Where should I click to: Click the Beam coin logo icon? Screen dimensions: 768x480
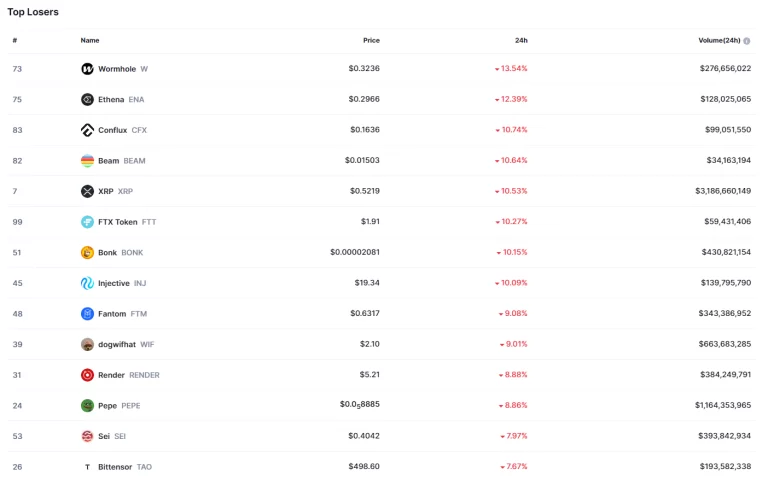click(87, 161)
